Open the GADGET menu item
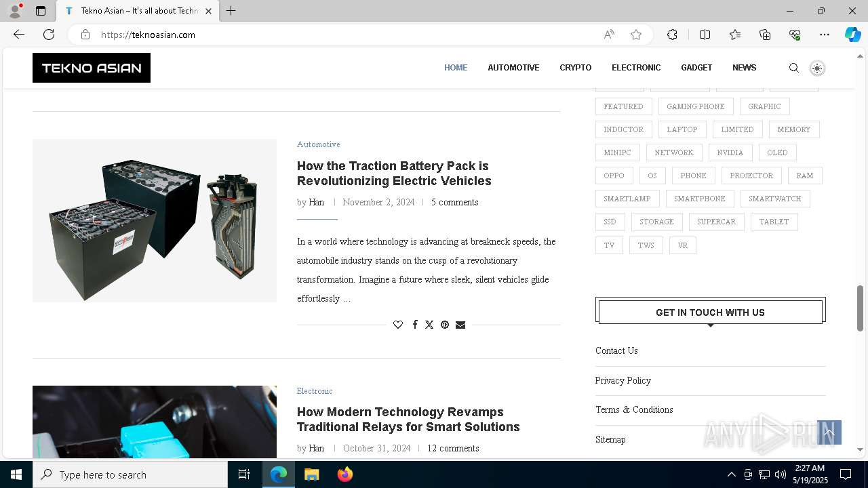868x488 pixels. coord(696,68)
